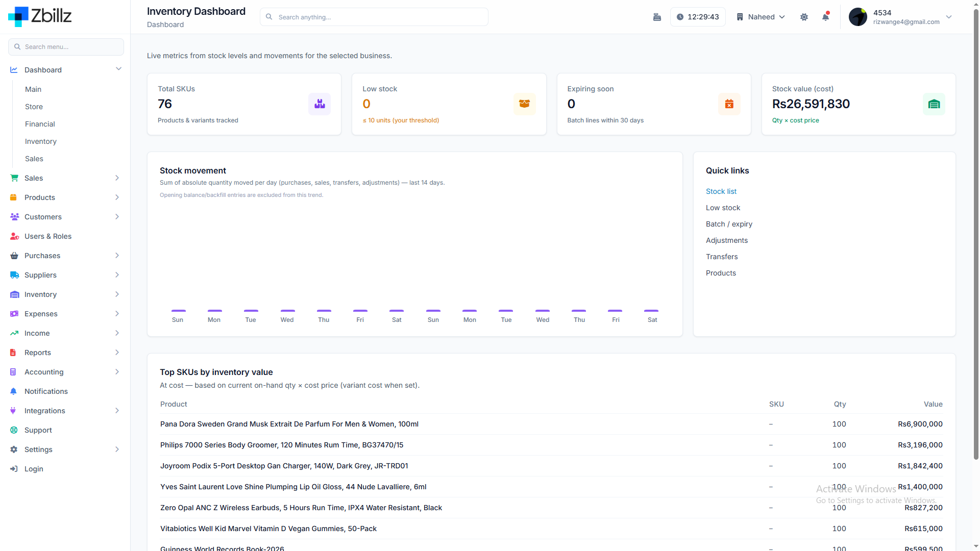This screenshot has width=980, height=551.
Task: Expand the Sales menu chevron
Action: point(117,178)
